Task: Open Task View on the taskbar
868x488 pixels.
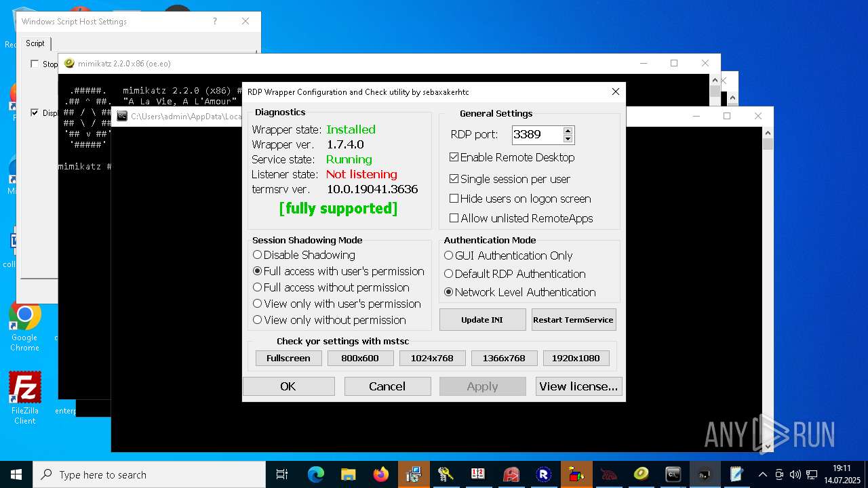Action: click(282, 474)
